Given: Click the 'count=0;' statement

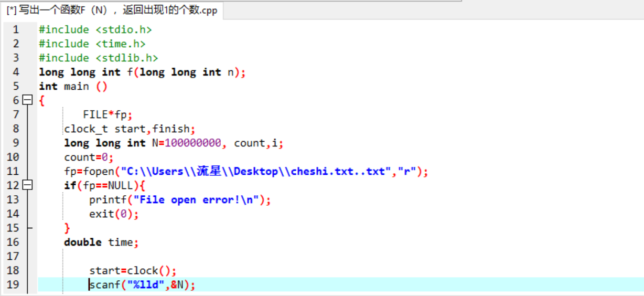Looking at the screenshot, I should click(x=89, y=157).
